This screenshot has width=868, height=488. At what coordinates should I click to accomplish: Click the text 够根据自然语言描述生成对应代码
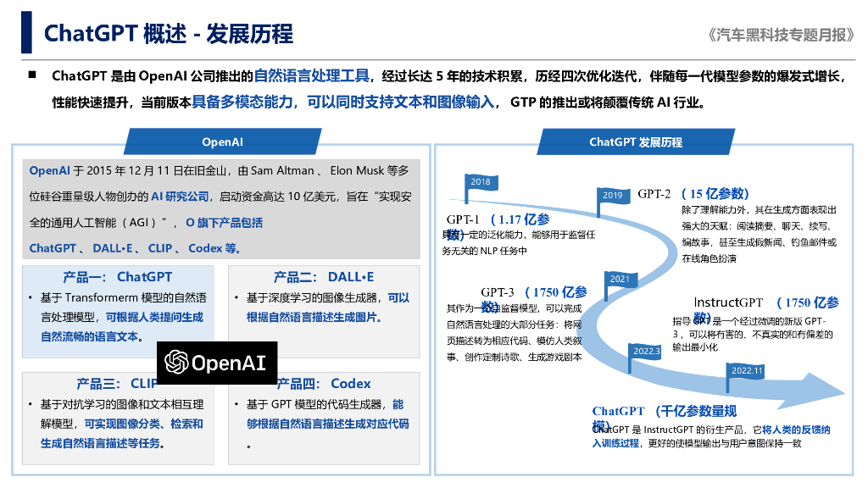(328, 424)
